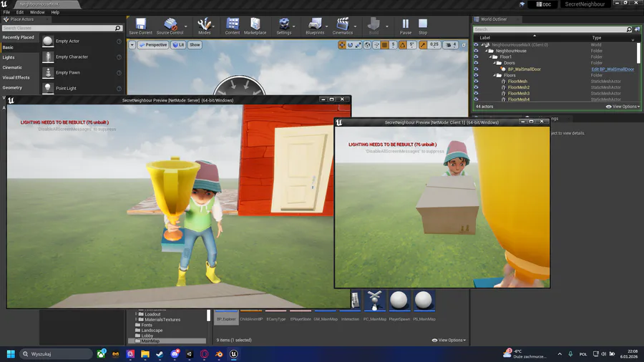Select the Cinematic category in Place Actors
The image size is (644, 362).
click(x=19, y=67)
